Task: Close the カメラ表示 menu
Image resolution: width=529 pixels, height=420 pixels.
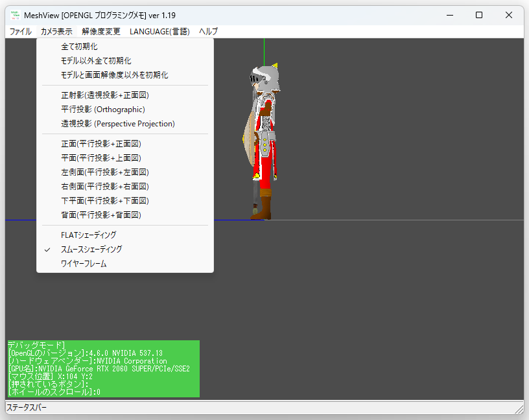Action: [x=56, y=32]
